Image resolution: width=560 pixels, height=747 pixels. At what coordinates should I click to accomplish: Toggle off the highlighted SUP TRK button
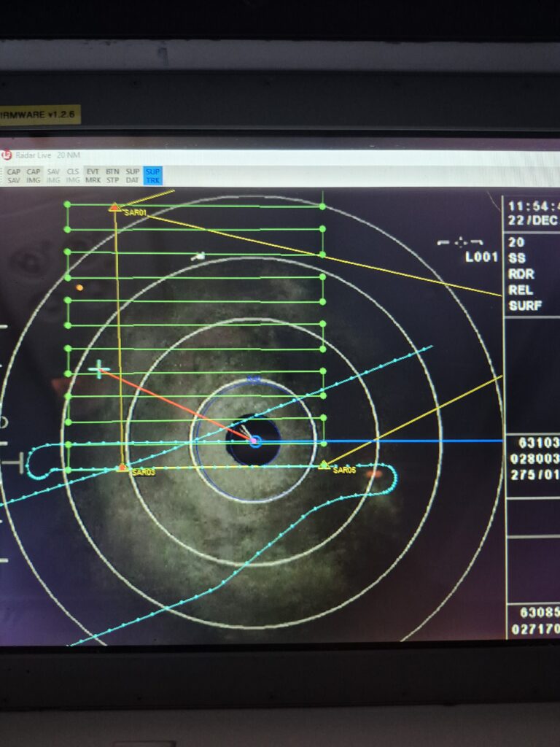click(x=152, y=176)
